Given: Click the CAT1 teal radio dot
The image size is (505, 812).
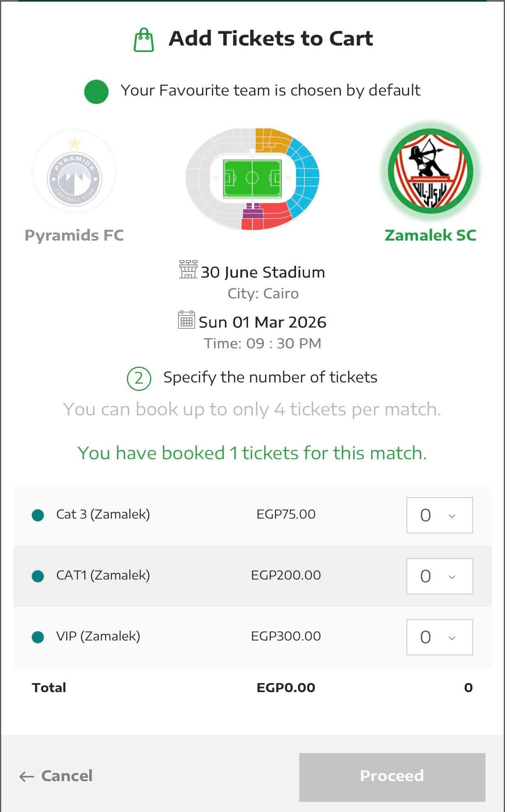Looking at the screenshot, I should 38,576.
